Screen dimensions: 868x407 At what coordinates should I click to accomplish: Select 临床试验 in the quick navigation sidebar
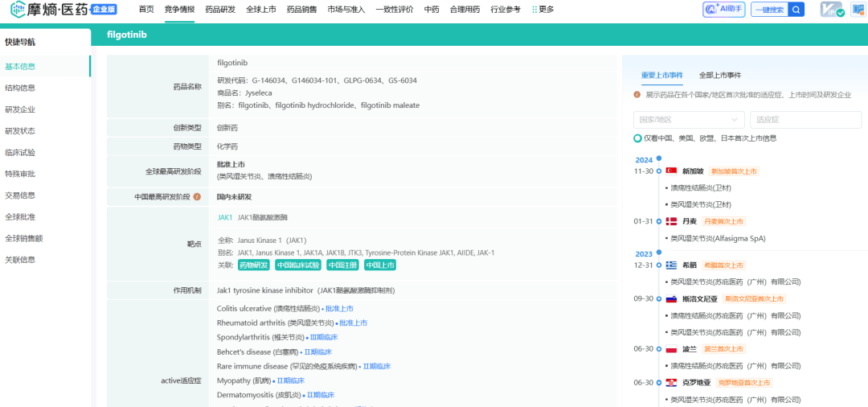pos(20,152)
